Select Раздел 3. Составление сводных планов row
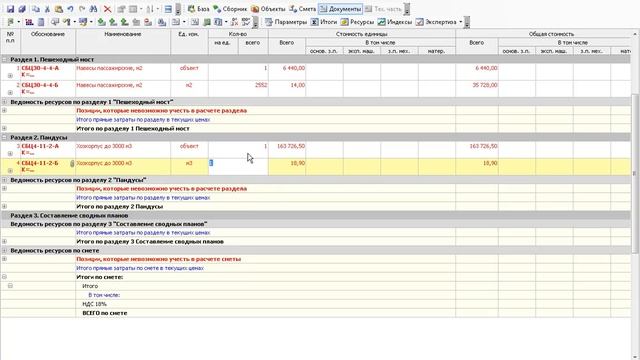Viewport: 640px width, 360px height. point(316,215)
